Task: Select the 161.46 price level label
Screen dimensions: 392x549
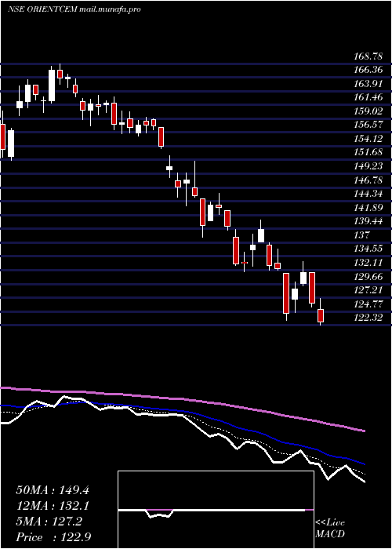Action: (x=368, y=97)
